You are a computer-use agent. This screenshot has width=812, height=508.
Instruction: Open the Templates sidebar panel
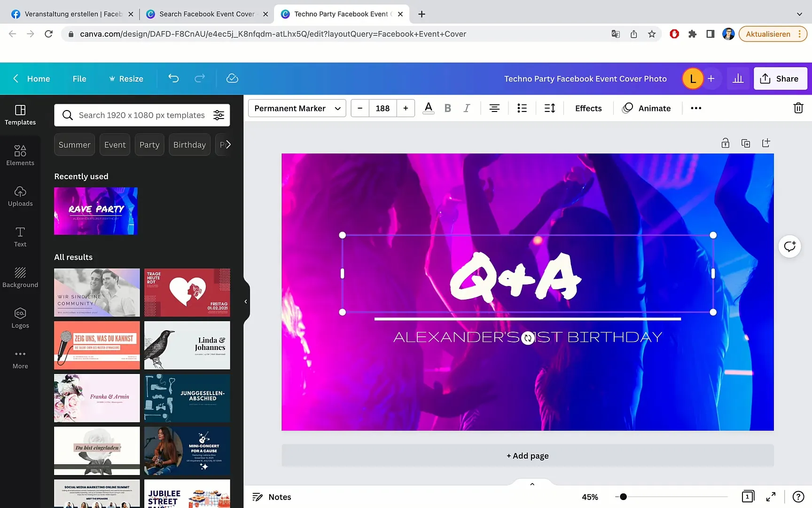(20, 115)
